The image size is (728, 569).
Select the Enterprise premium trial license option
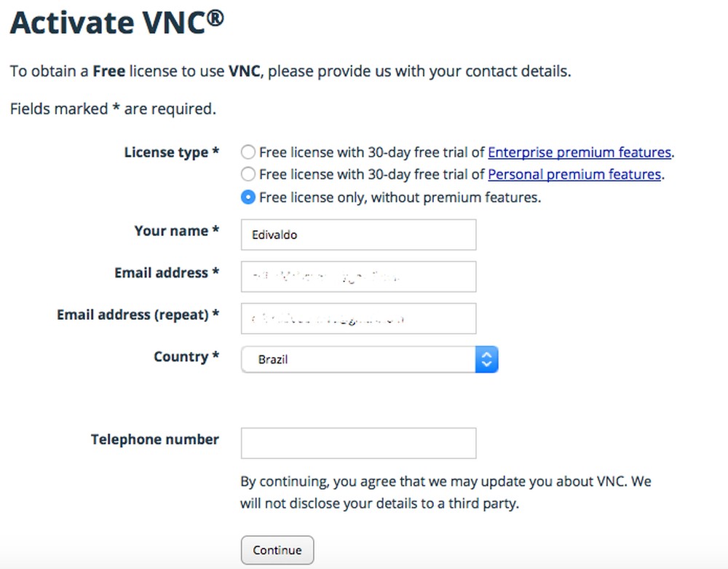click(x=248, y=152)
